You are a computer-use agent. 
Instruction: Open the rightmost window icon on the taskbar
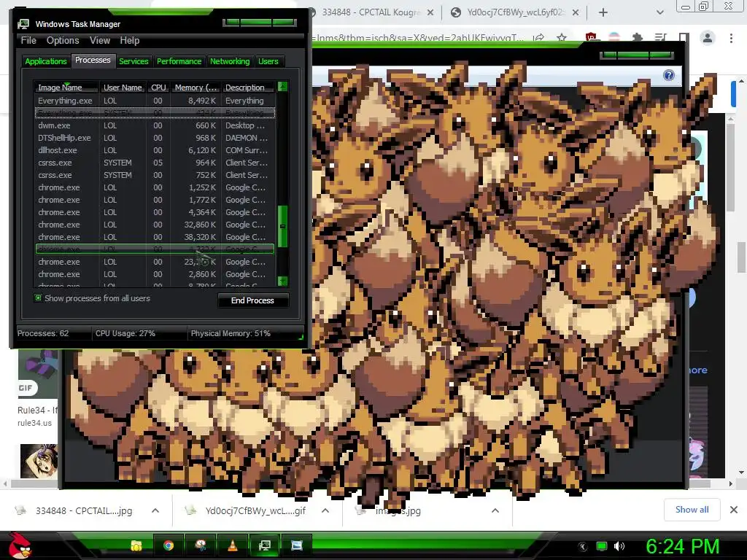[x=296, y=545]
